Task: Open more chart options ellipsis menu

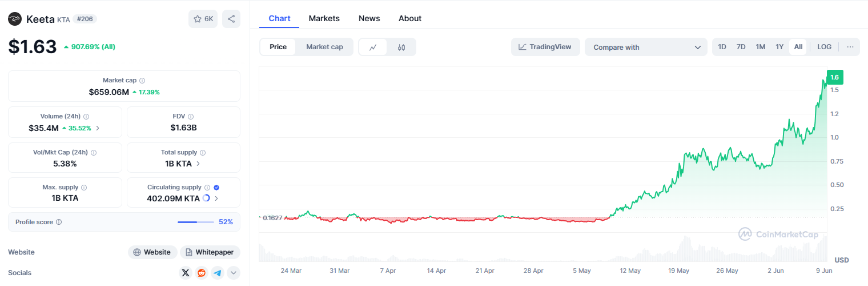Action: (850, 47)
